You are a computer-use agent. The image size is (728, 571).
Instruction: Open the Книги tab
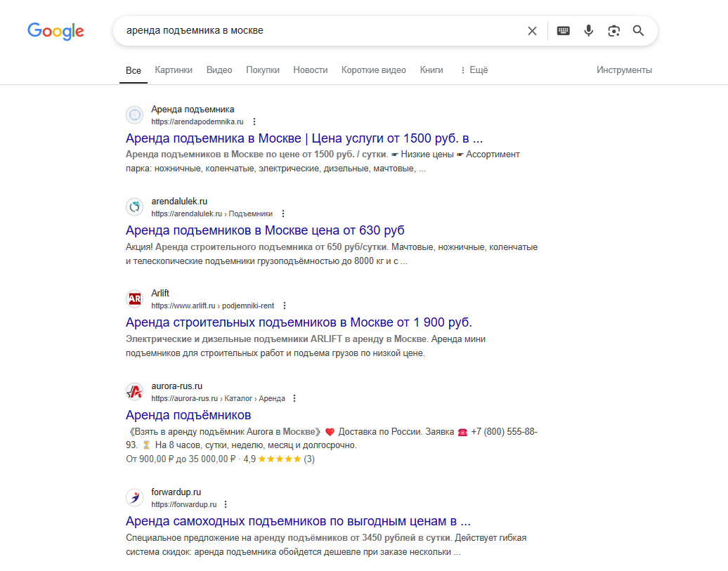(x=431, y=70)
